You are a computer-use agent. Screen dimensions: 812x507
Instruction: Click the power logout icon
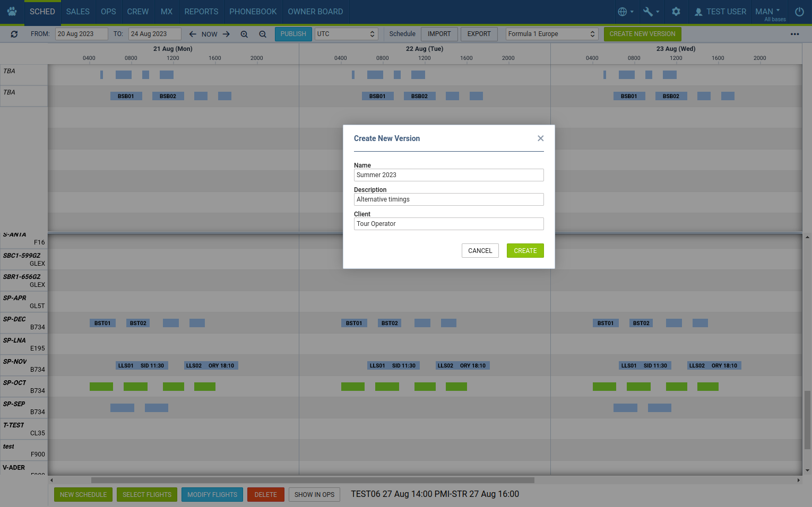[x=799, y=12]
